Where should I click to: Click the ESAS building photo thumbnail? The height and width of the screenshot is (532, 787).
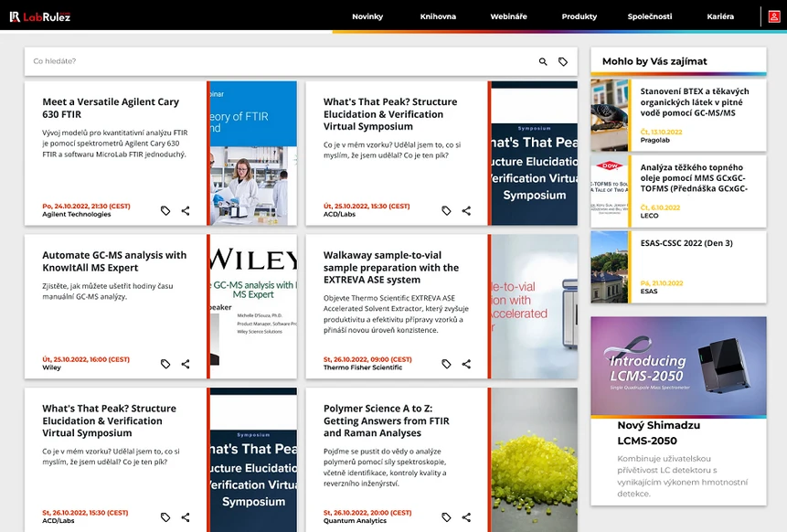[x=610, y=267]
